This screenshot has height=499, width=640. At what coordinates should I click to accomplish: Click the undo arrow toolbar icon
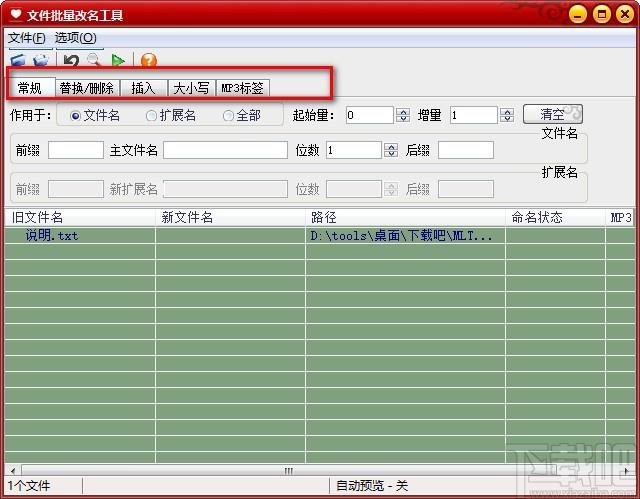tap(71, 62)
